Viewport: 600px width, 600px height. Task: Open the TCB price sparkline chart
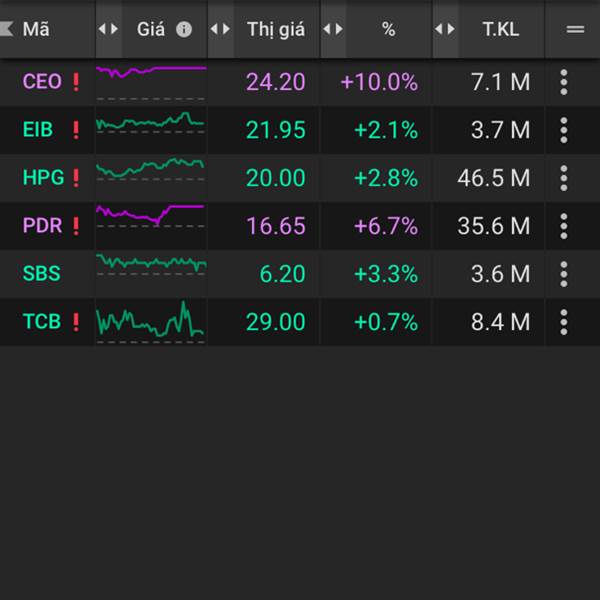[x=151, y=322]
